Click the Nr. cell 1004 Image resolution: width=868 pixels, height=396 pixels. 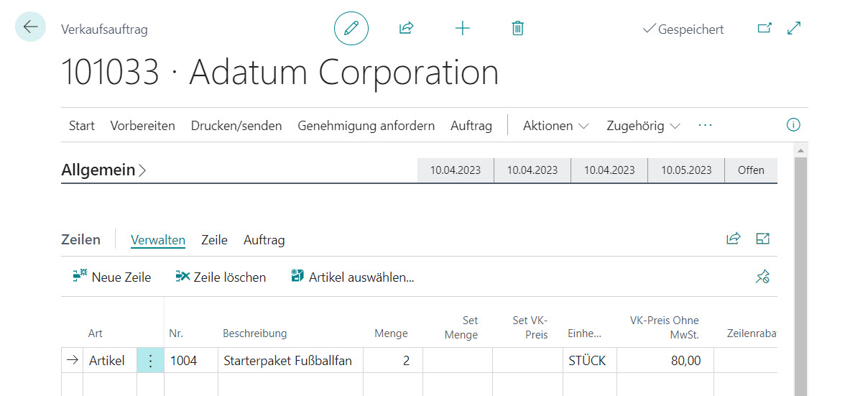click(191, 361)
